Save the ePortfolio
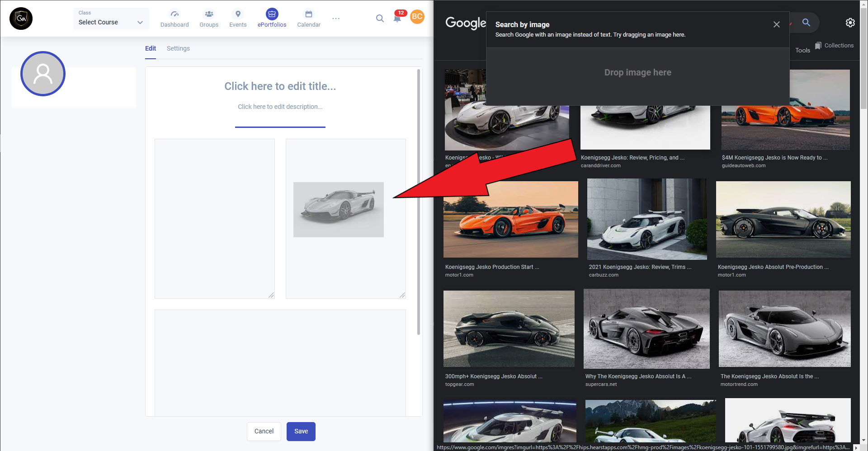The height and width of the screenshot is (451, 868). click(x=301, y=432)
